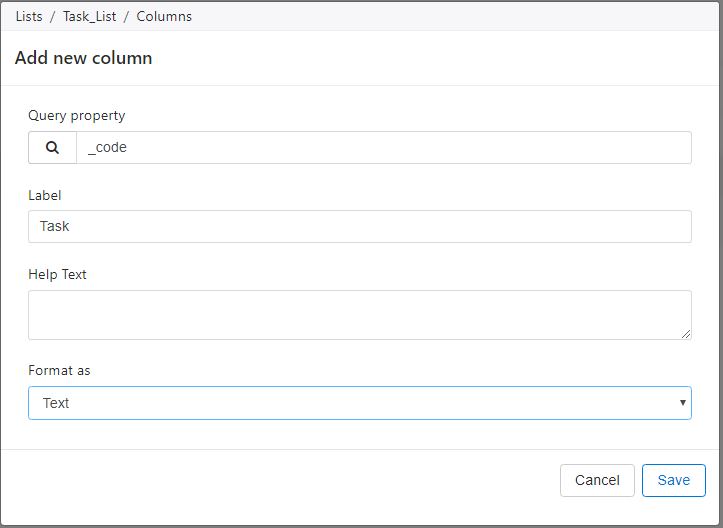Screen dimensions: 723x528
Task: Select the Columns breadcrumb item
Action: click(164, 17)
